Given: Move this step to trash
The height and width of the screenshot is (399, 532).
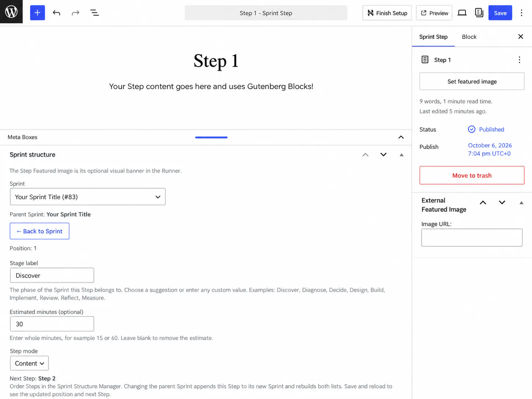Looking at the screenshot, I should 472,175.
